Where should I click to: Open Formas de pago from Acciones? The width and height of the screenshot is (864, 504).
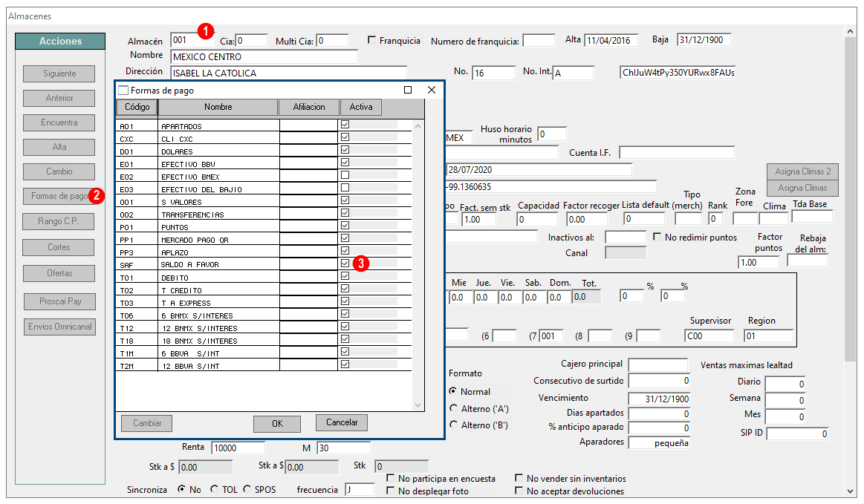pyautogui.click(x=59, y=196)
